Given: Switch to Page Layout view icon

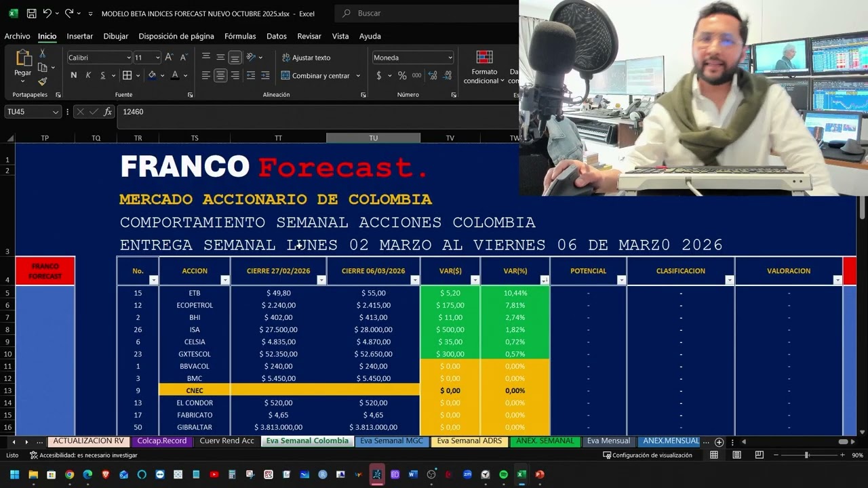Looking at the screenshot, I should pos(736,455).
